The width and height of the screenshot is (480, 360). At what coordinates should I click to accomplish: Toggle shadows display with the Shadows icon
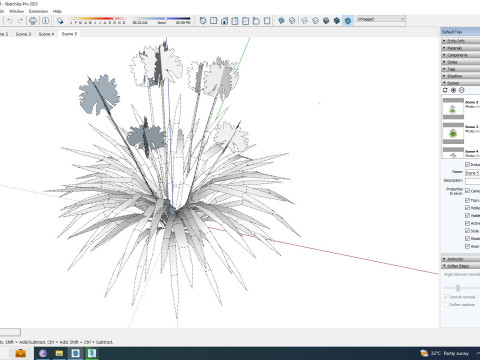click(60, 21)
